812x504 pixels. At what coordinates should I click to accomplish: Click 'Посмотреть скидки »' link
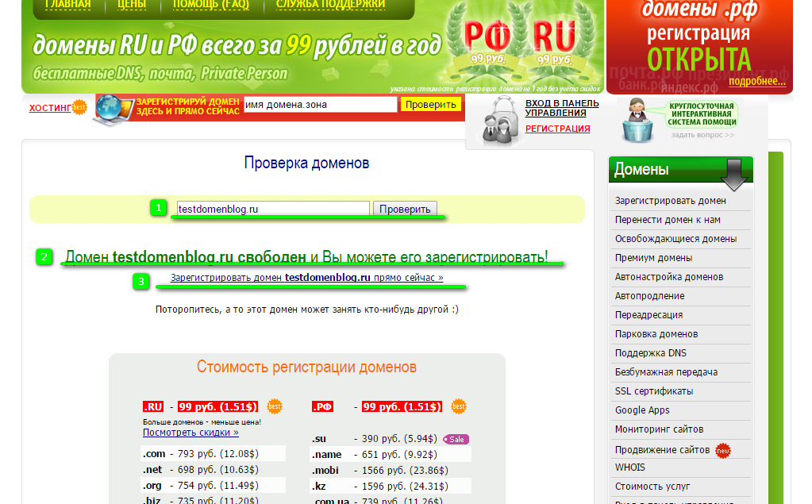click(x=190, y=432)
